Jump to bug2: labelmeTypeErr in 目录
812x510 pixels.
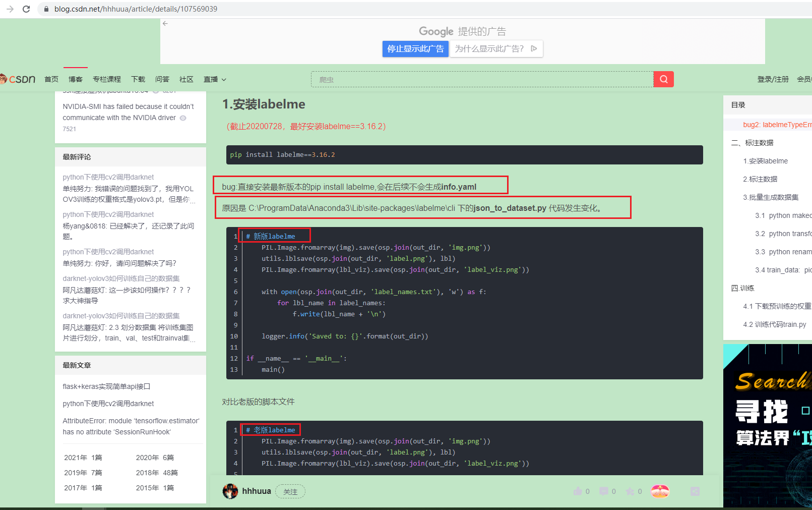777,125
